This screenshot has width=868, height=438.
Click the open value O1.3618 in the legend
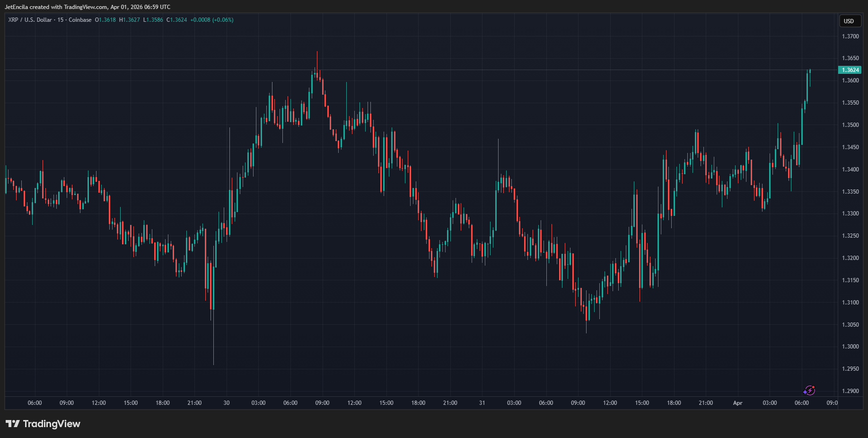coord(105,20)
